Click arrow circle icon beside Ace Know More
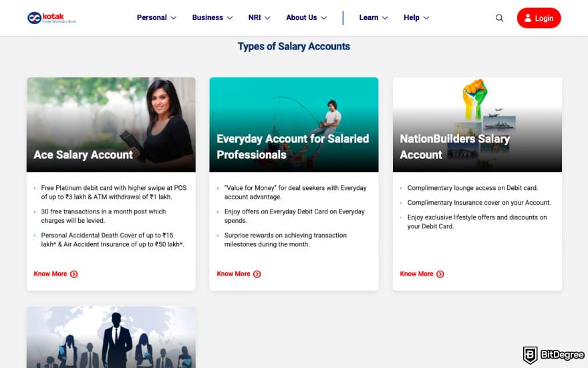The width and height of the screenshot is (588, 368). 74,274
